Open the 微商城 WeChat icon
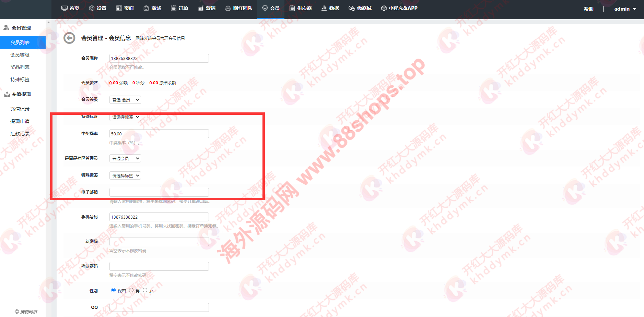This screenshot has width=644, height=317. tap(352, 8)
